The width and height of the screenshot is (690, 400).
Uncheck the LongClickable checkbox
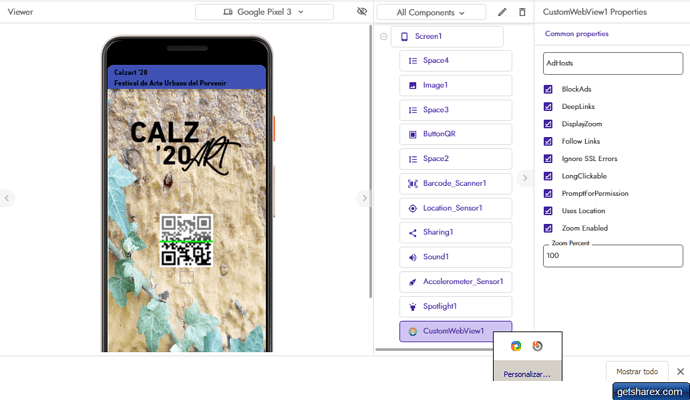[x=548, y=176]
